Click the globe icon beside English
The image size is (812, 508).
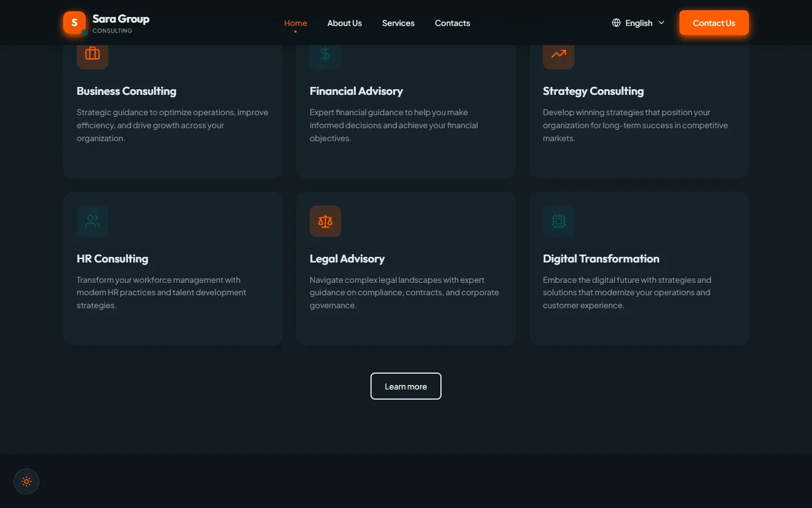pos(616,23)
